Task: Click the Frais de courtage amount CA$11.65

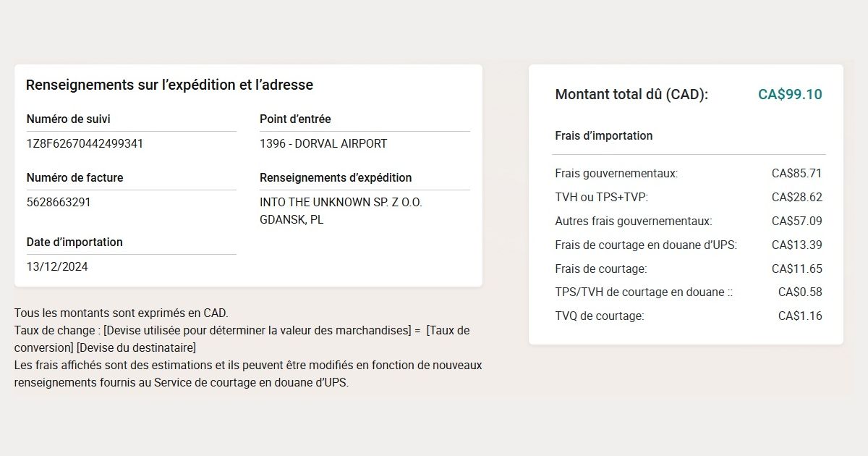Action: click(796, 269)
